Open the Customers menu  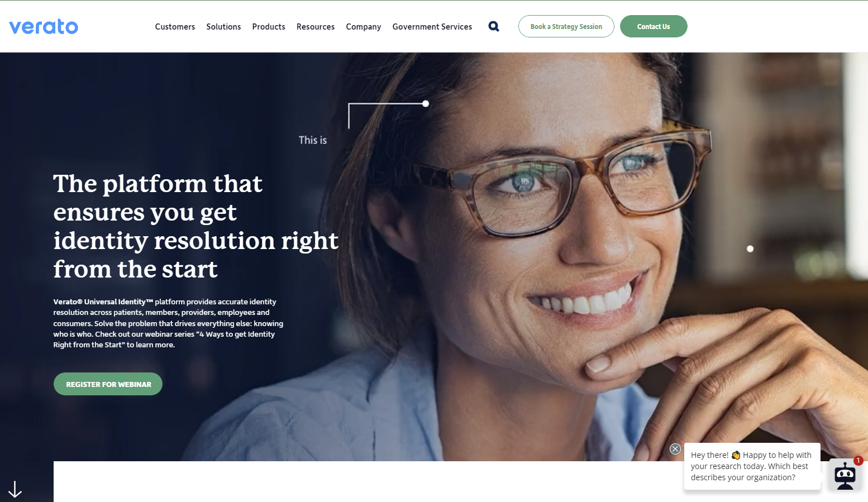[x=175, y=27]
